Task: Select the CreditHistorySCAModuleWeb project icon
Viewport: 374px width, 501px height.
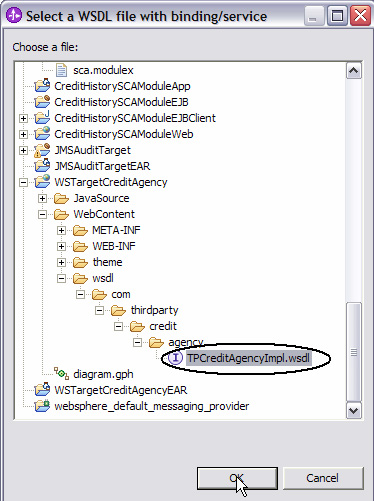Action: point(42,134)
